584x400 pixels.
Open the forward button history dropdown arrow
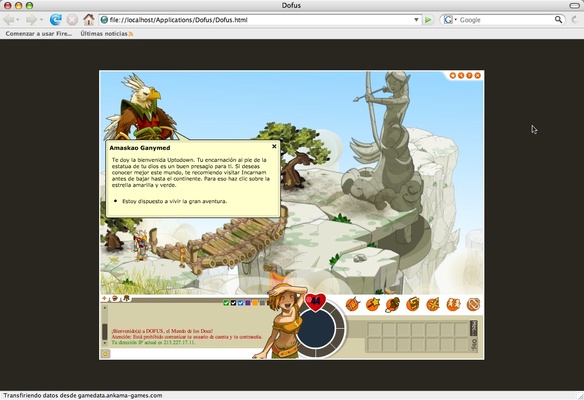(x=41, y=20)
